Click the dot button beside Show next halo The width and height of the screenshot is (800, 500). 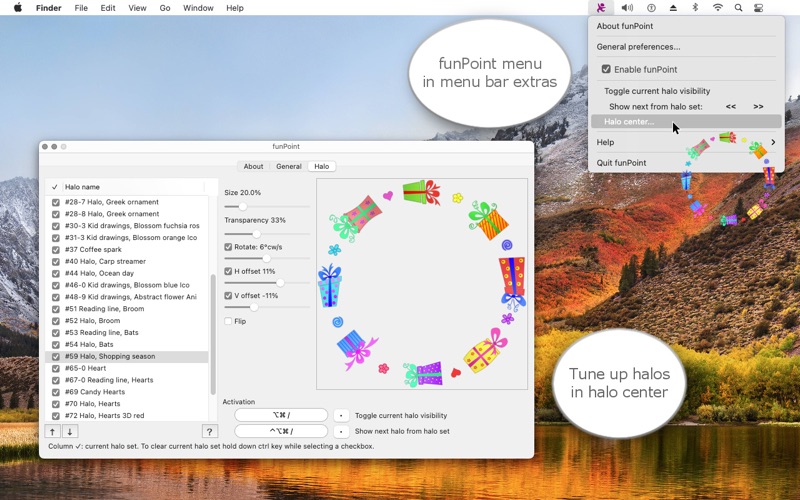tap(341, 431)
